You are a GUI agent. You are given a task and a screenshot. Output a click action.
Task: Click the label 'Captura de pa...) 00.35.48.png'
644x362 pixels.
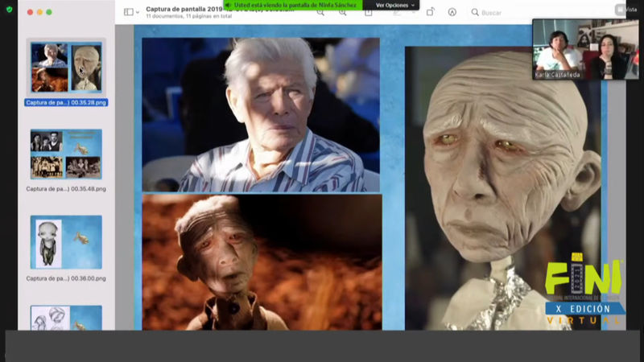pos(66,189)
